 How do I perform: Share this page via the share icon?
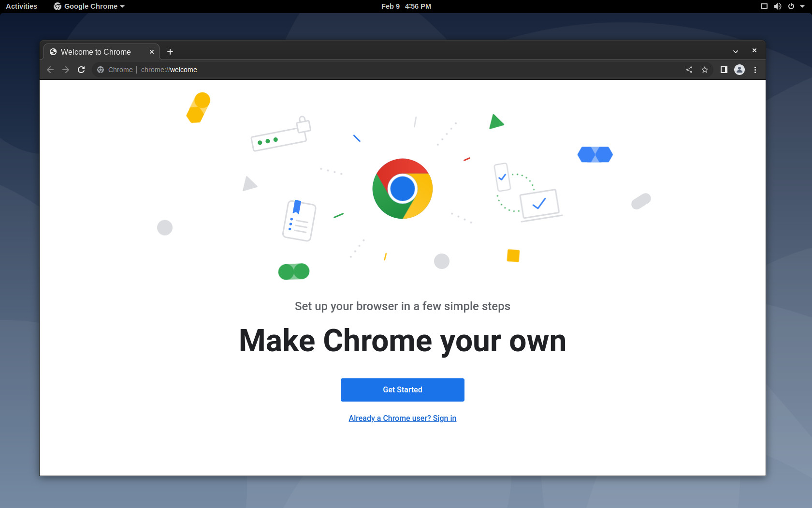tap(689, 70)
